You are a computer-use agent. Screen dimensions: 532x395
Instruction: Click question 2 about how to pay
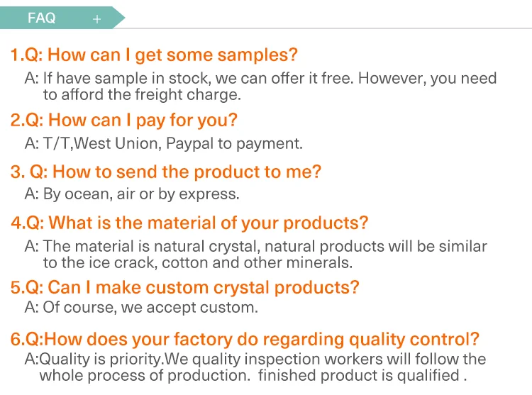coord(124,120)
